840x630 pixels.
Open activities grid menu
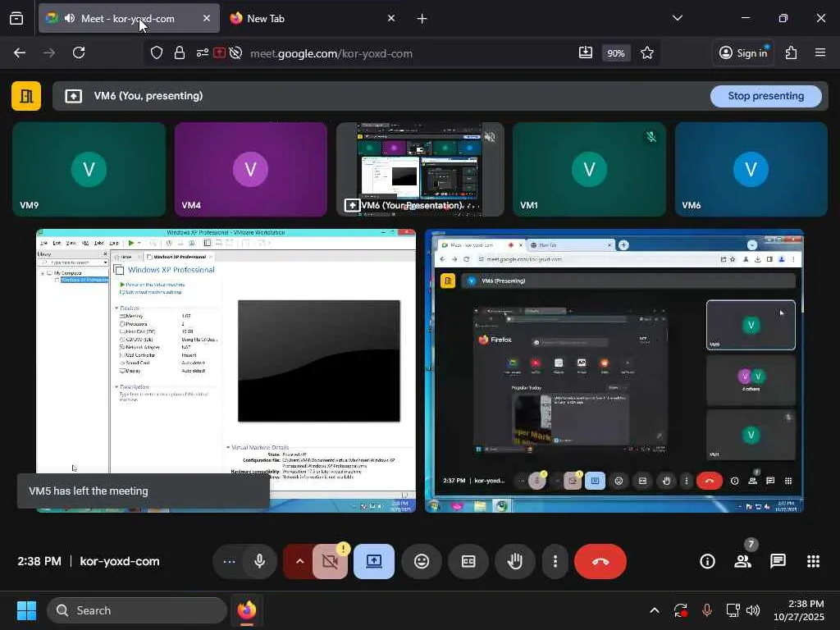coord(813,561)
